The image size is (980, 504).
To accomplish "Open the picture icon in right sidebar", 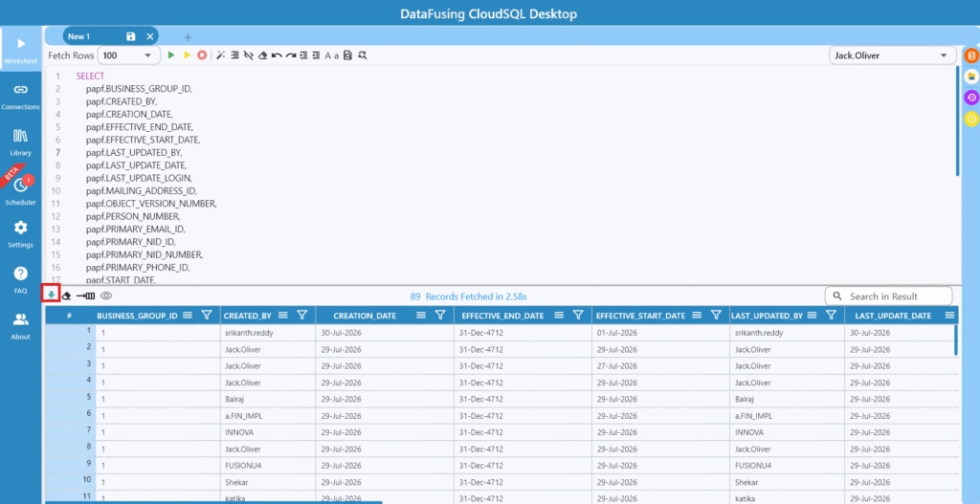I will coord(971,77).
